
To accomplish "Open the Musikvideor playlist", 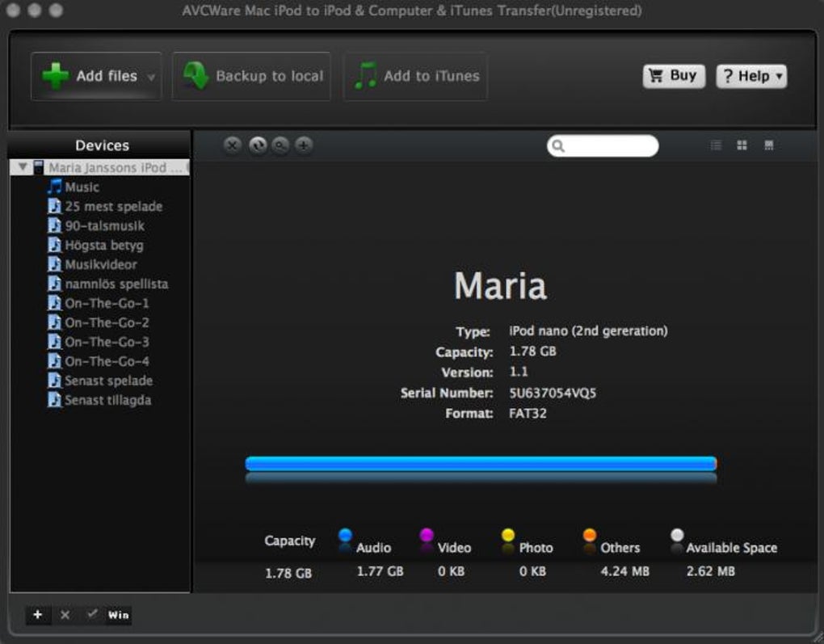I will [x=101, y=264].
